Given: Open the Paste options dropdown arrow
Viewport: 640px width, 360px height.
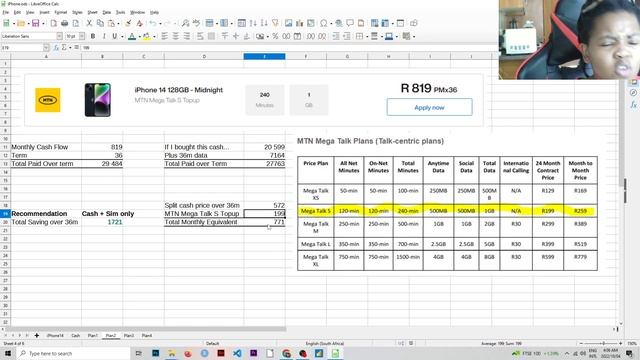Looking at the screenshot, I should (x=118, y=24).
